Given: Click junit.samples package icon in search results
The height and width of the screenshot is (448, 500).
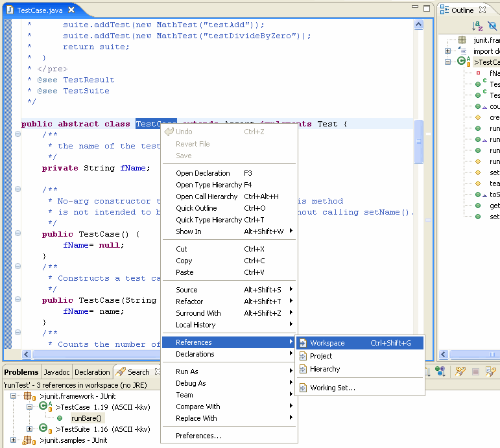Looking at the screenshot, I should [x=29, y=440].
